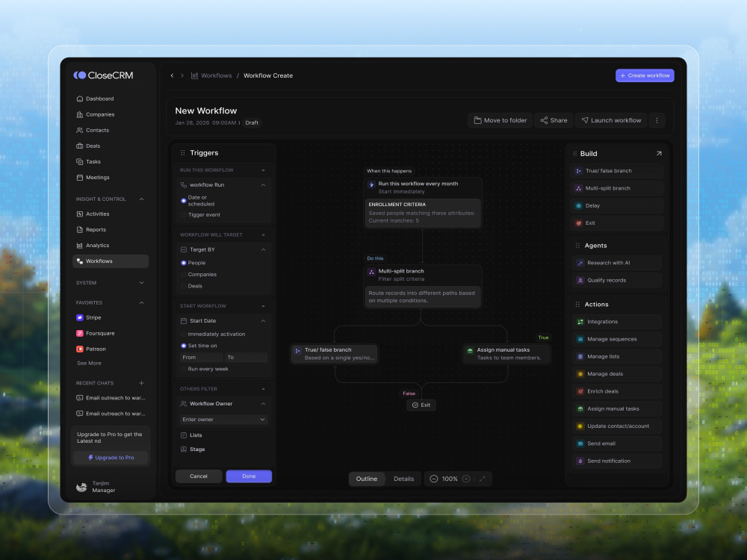747x560 pixels.
Task: Enable Run every week option
Action: (184, 369)
